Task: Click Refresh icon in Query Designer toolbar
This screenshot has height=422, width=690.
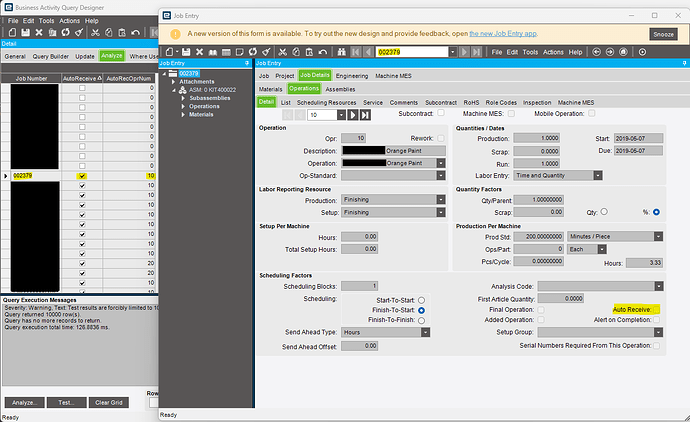Action: (x=66, y=32)
